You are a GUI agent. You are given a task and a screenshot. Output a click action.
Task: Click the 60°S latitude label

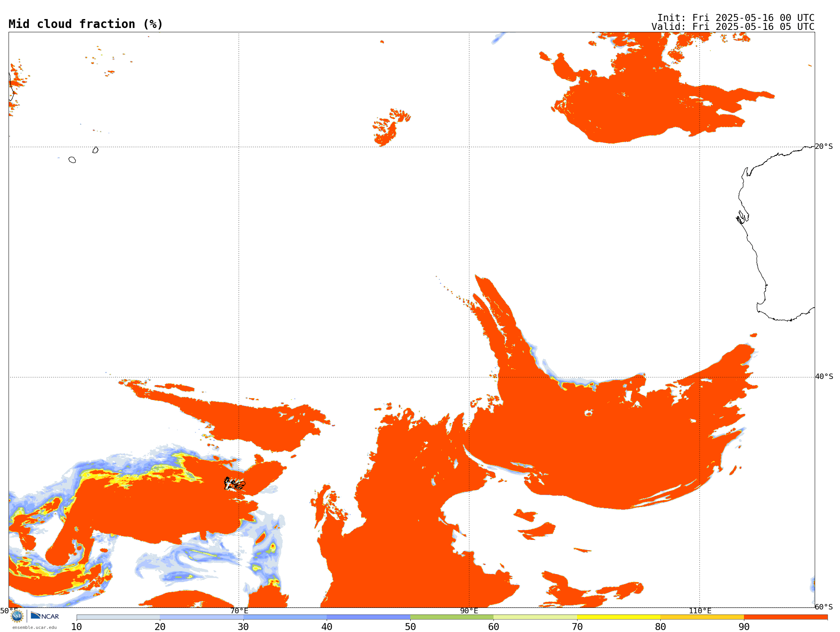(x=824, y=607)
